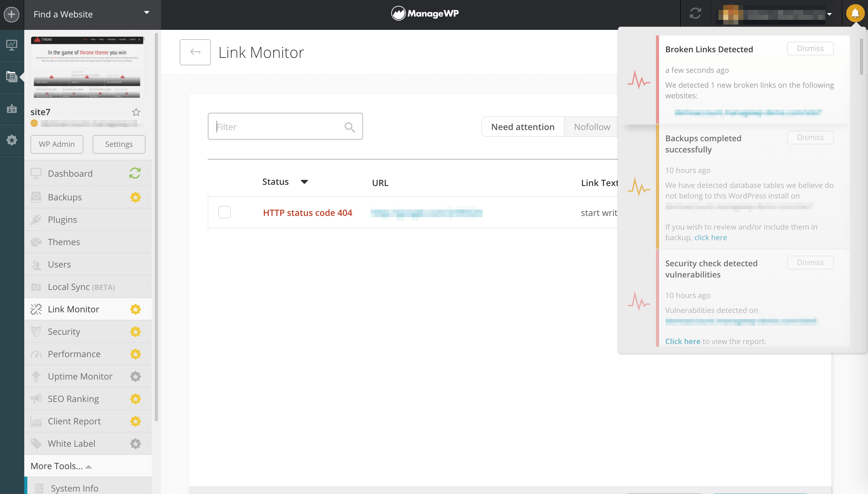Switch to the Nofollow tab
The image size is (868, 494).
pyautogui.click(x=592, y=127)
